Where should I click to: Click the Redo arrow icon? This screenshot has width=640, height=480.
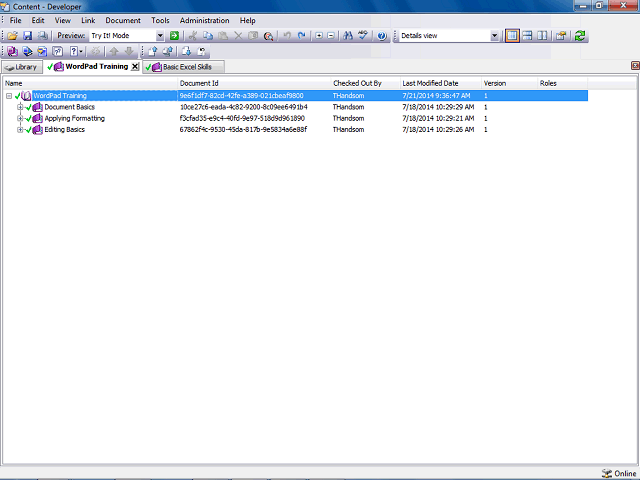302,36
